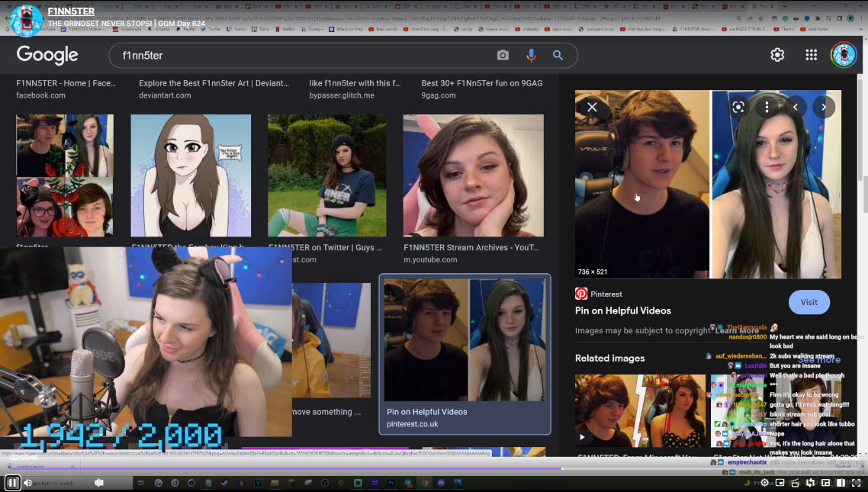This screenshot has height=492, width=868.
Task: Open F1NN5TER Stream Archives - YouT... title
Action: pos(471,247)
